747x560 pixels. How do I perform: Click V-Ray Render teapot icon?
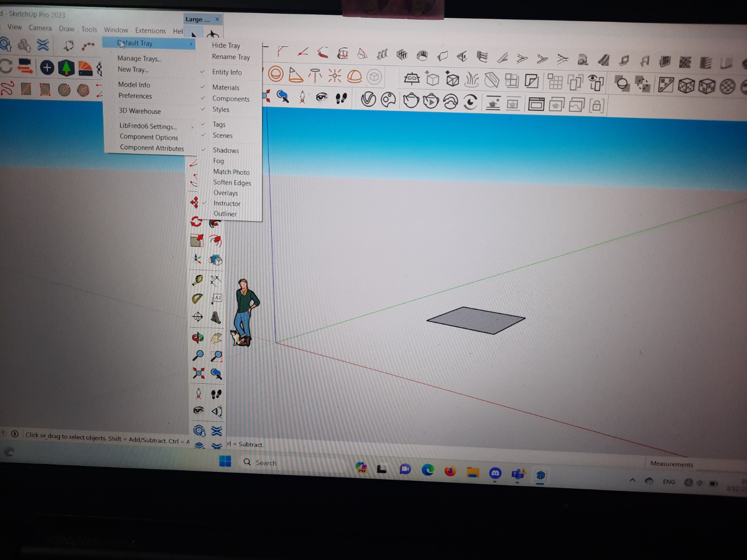pos(411,101)
